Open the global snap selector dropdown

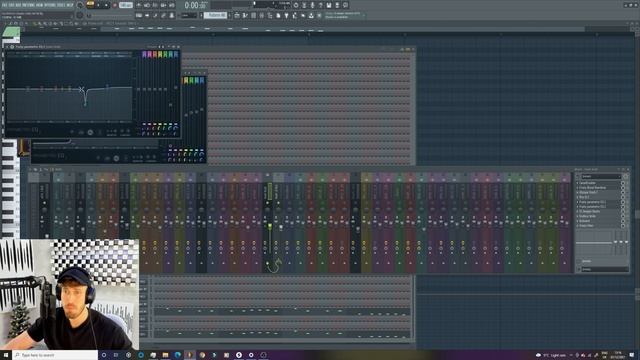(189, 16)
